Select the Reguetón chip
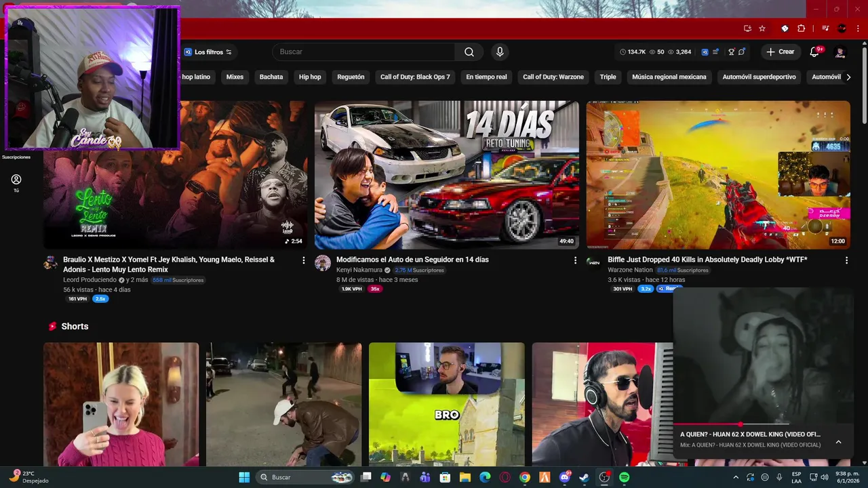868x488 pixels. [351, 77]
